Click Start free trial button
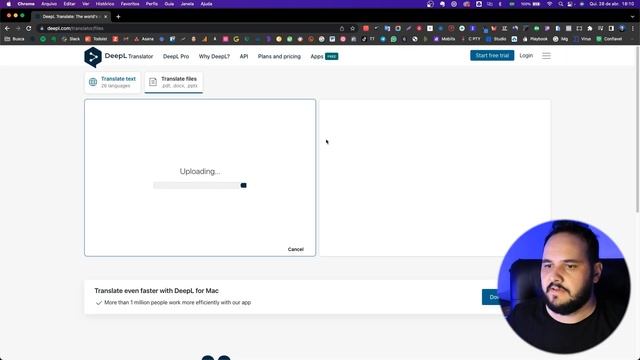640x360 pixels. click(x=492, y=56)
